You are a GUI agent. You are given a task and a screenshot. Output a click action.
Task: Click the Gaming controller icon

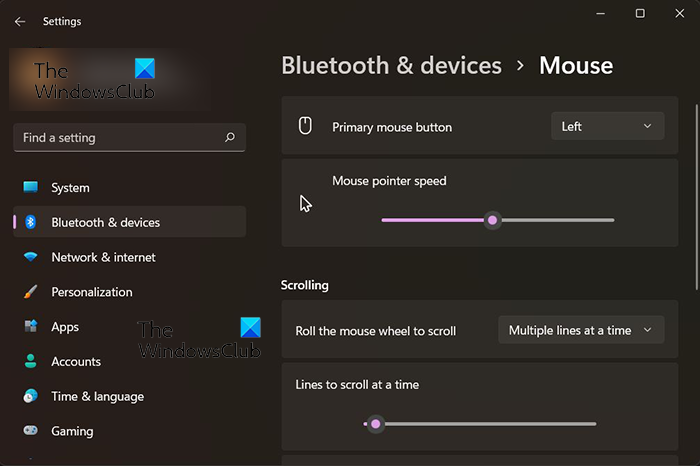(31, 431)
